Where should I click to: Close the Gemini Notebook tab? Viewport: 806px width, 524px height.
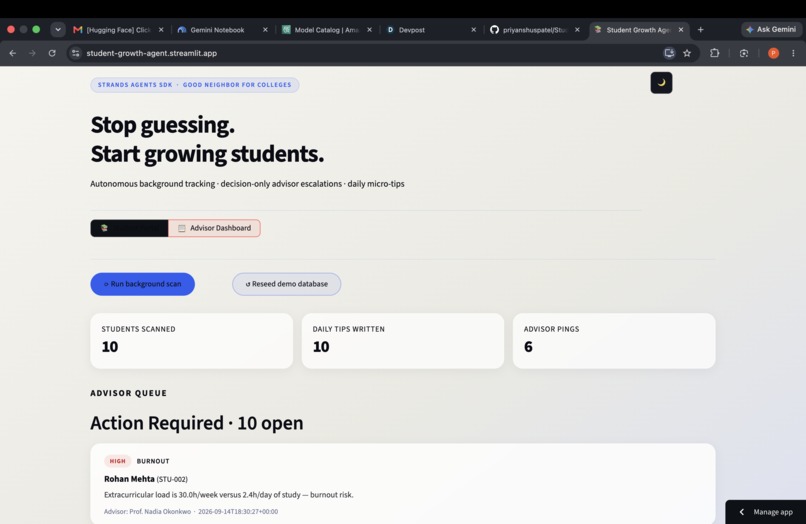(265, 30)
